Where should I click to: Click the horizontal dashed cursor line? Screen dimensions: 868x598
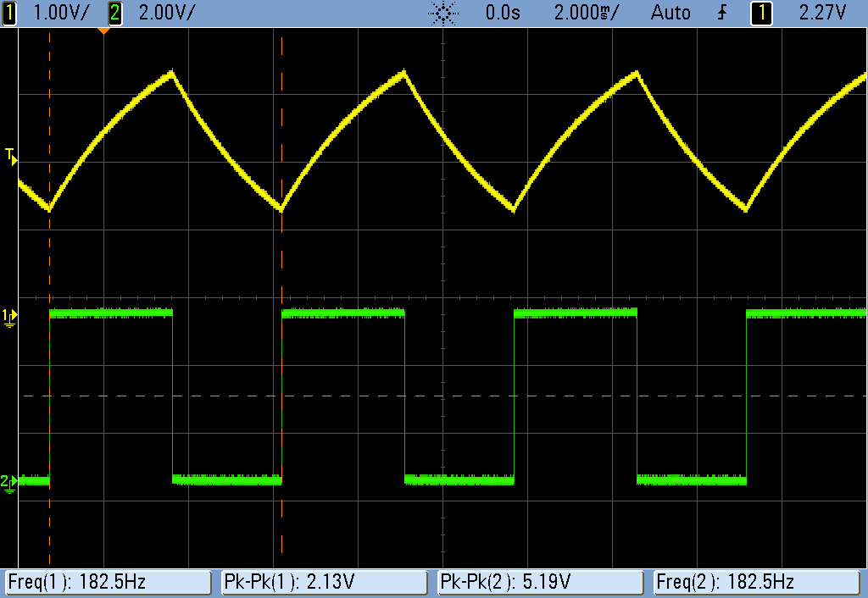click(424, 396)
